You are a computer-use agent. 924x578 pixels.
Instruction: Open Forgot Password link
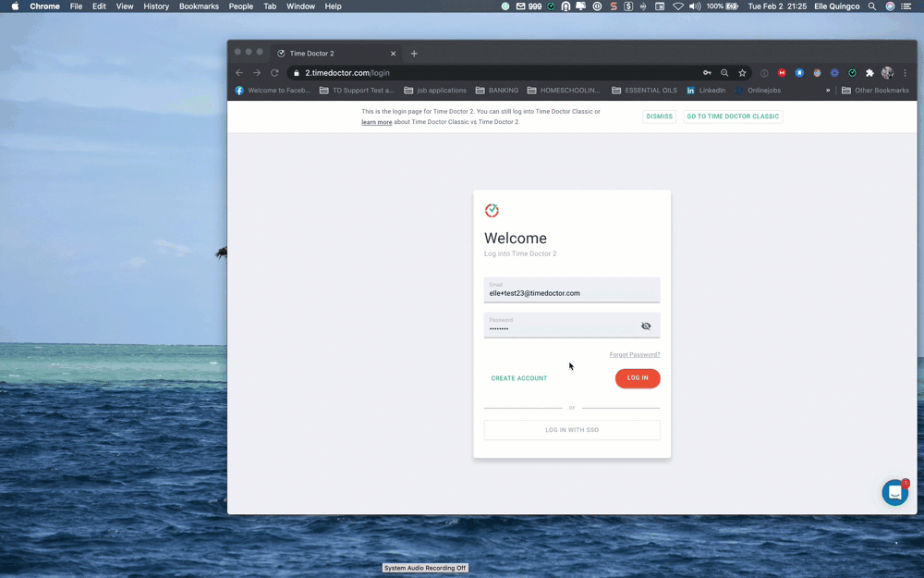(x=635, y=354)
